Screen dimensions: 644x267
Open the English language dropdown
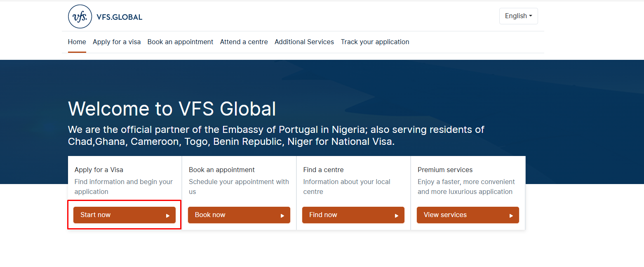click(518, 16)
